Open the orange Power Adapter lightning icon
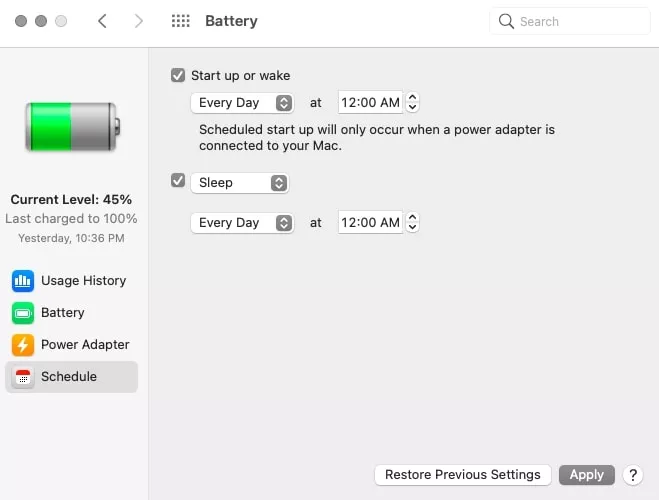 pyautogui.click(x=23, y=345)
